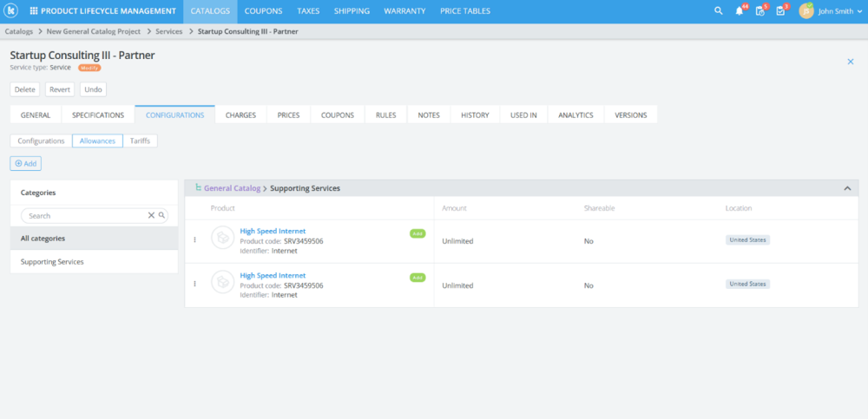The image size is (868, 419).
Task: Switch to the Prices tab
Action: (288, 115)
